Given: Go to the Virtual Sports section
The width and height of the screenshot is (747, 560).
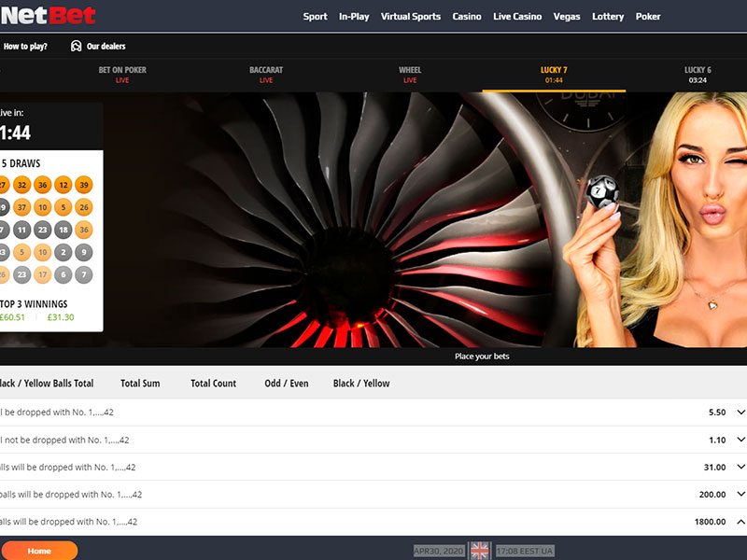Looking at the screenshot, I should 410,17.
